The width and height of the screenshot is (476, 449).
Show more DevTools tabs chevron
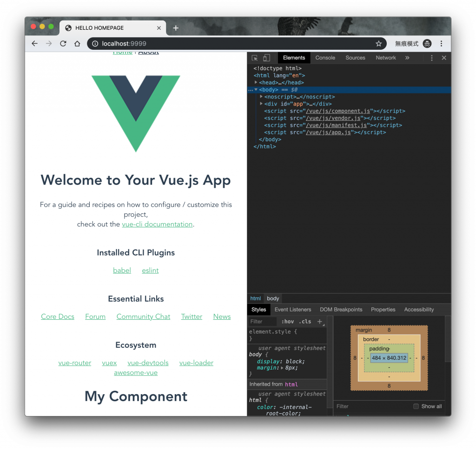407,58
